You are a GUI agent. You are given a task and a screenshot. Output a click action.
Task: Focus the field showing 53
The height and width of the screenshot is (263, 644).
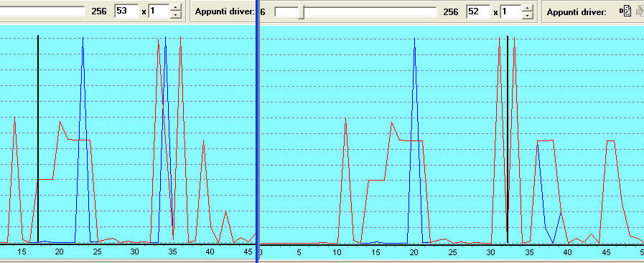pyautogui.click(x=126, y=11)
